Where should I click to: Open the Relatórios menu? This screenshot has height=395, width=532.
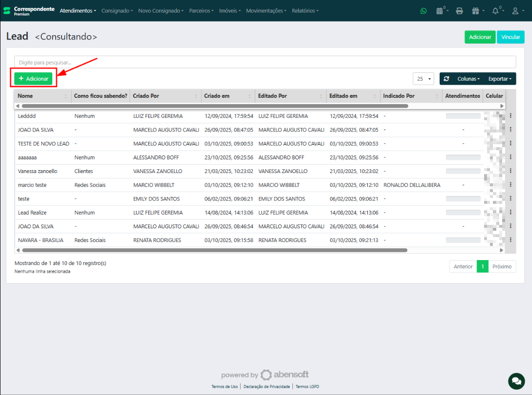pos(305,11)
